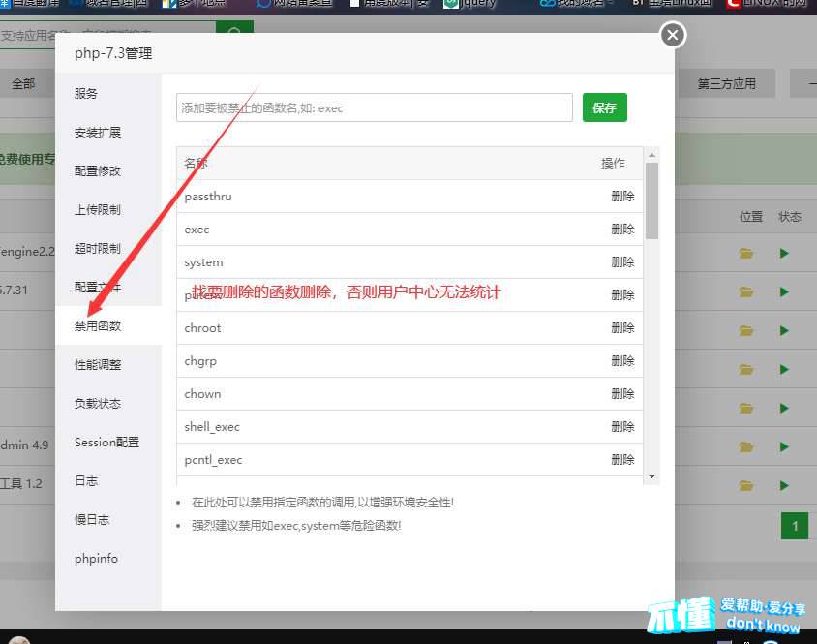Open the 慢日志 section
817x644 pixels.
(92, 519)
